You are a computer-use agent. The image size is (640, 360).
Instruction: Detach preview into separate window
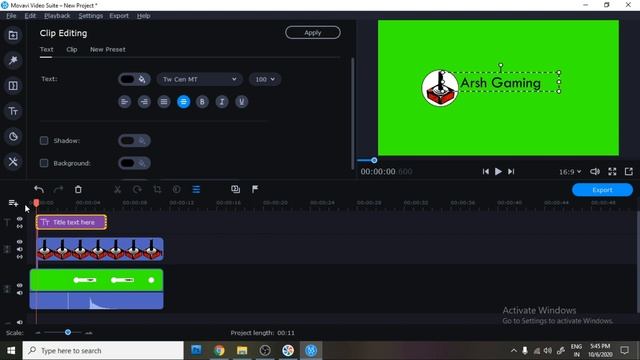[629, 171]
